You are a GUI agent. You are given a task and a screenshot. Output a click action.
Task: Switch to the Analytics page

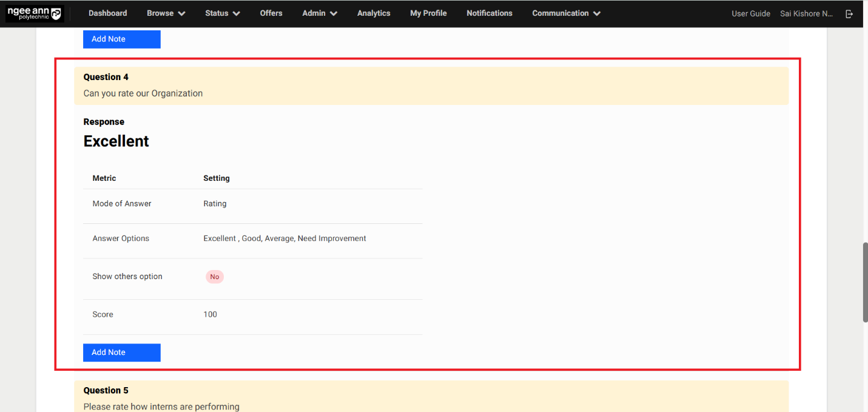pyautogui.click(x=374, y=13)
